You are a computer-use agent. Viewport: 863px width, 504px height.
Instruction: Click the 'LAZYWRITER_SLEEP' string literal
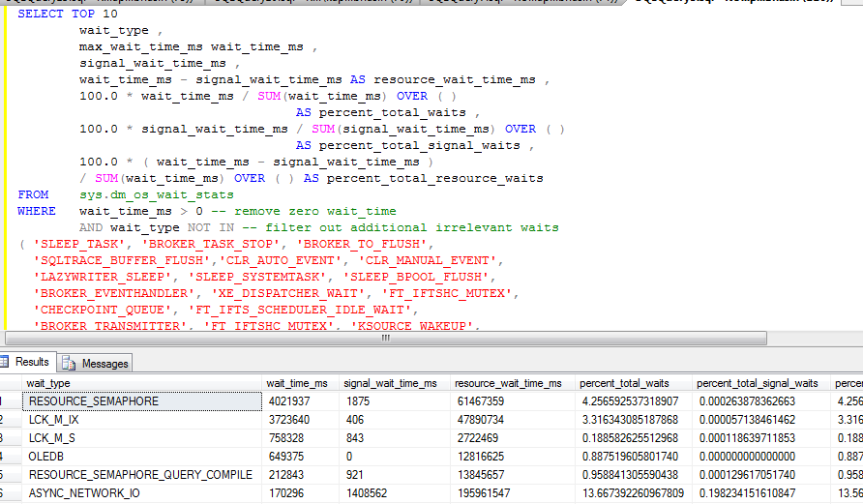[x=103, y=277]
